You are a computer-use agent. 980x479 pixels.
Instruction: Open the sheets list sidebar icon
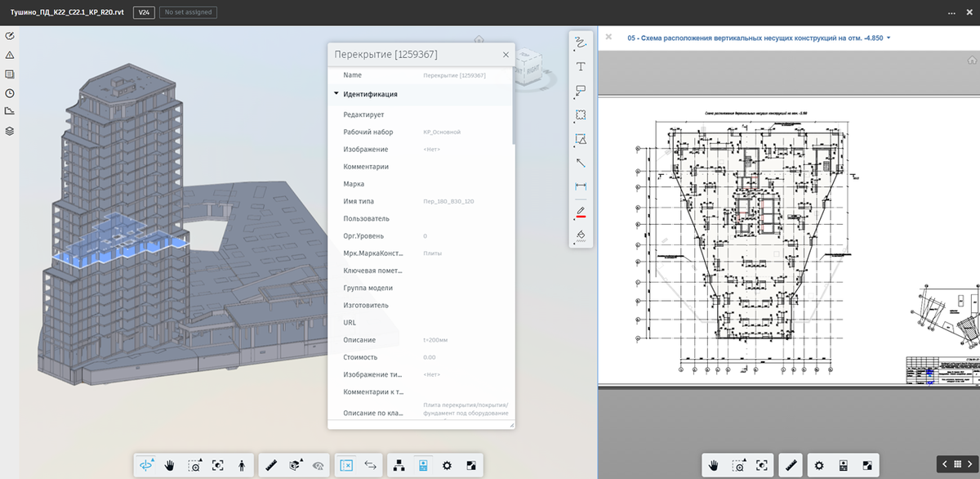pyautogui.click(x=10, y=74)
